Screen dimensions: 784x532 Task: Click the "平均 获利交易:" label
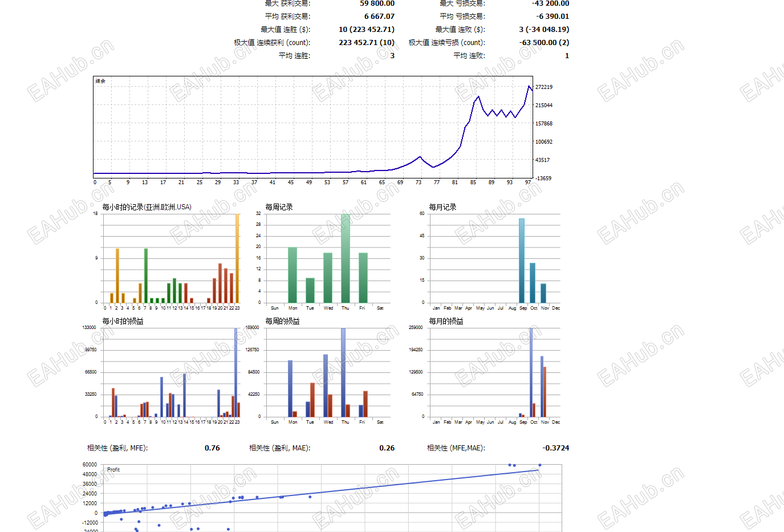(287, 17)
